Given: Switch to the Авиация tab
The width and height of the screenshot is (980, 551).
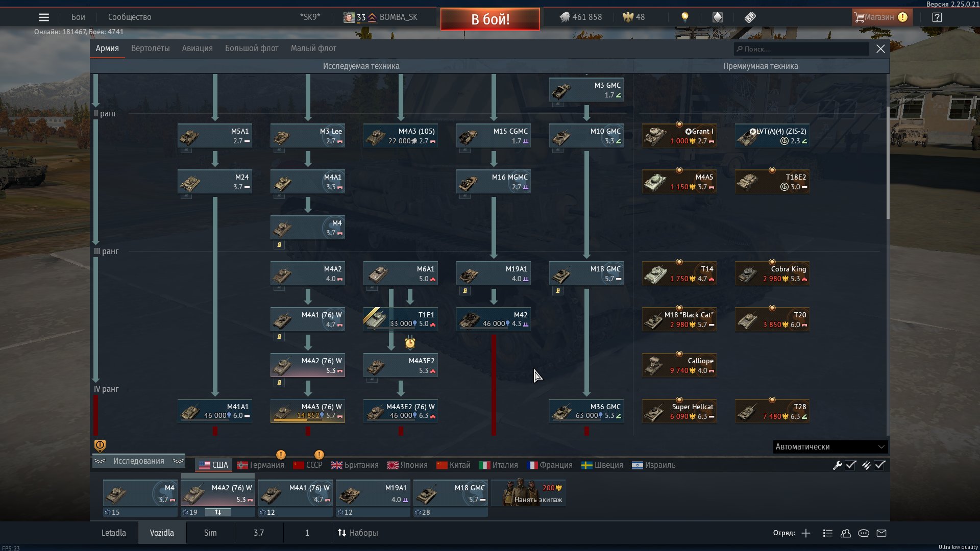Looking at the screenshot, I should pos(197,48).
